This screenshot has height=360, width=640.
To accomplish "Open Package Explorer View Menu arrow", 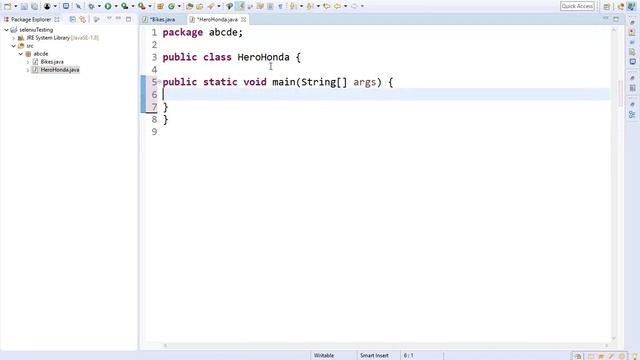I will pyautogui.click(x=109, y=19).
